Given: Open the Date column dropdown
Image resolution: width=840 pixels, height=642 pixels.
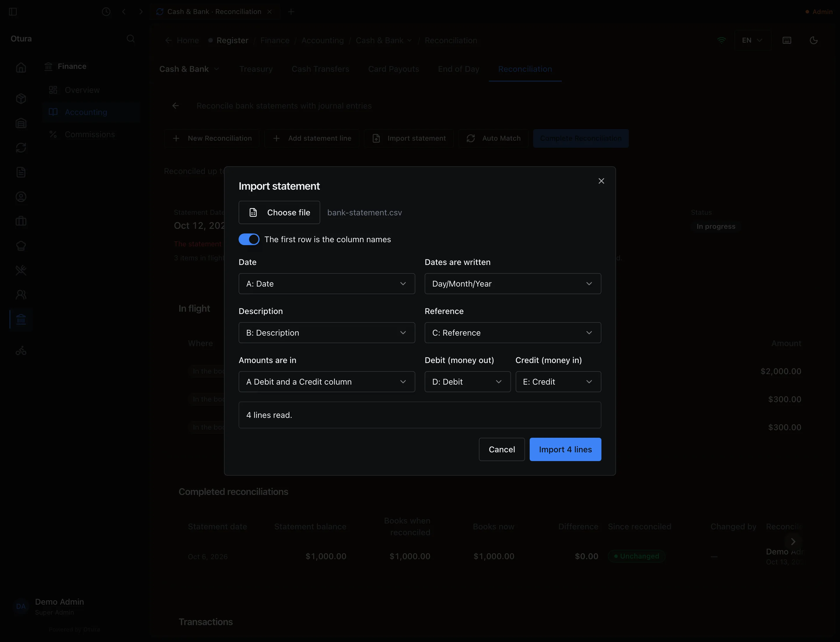Looking at the screenshot, I should 327,284.
